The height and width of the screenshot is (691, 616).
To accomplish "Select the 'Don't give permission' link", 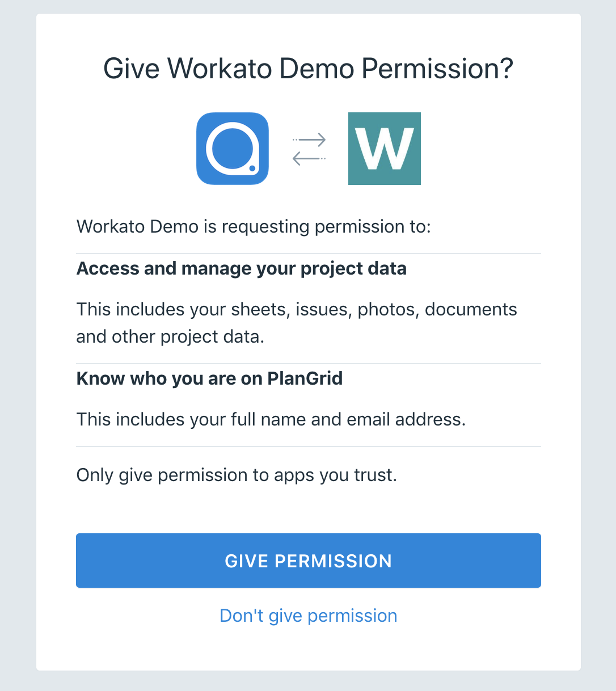I will pos(308,615).
